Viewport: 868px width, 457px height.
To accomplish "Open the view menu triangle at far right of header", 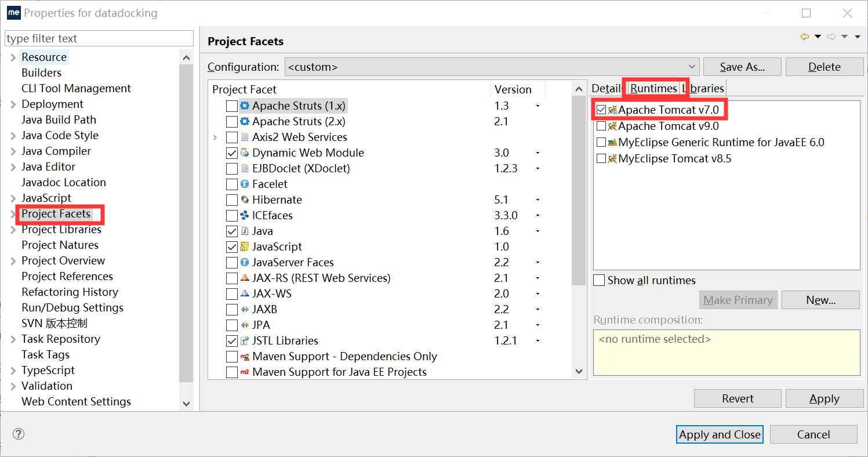I will click(857, 37).
